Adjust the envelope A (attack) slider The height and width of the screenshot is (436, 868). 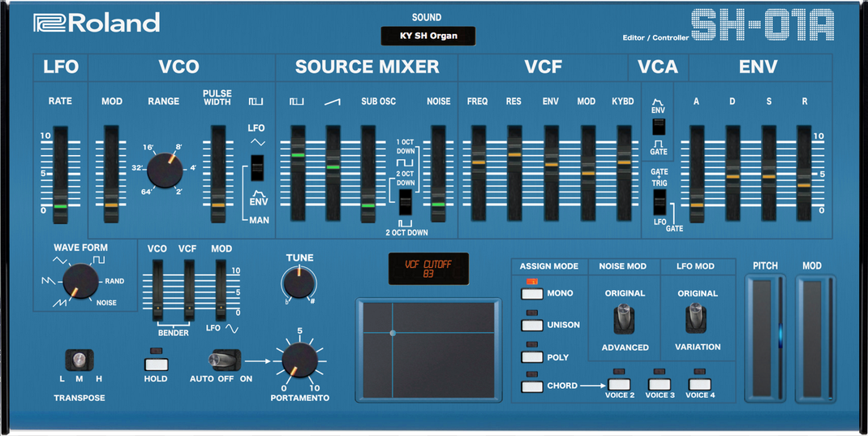697,205
